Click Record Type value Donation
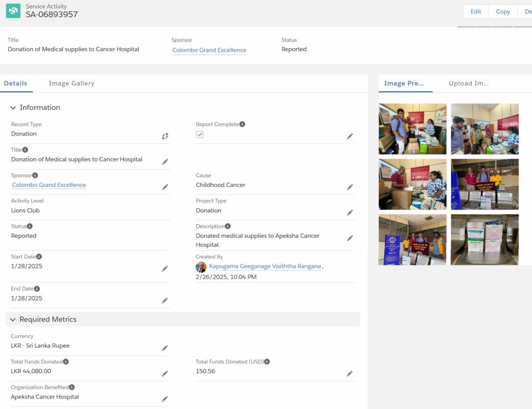 click(24, 134)
